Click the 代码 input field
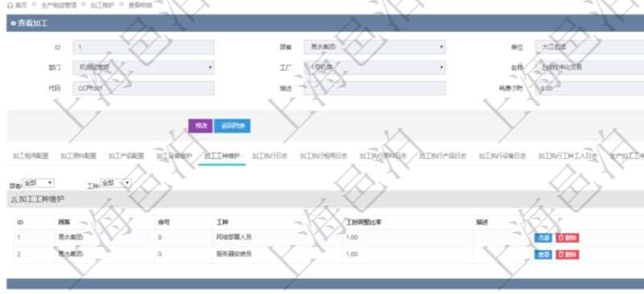644x294 pixels. pos(143,88)
